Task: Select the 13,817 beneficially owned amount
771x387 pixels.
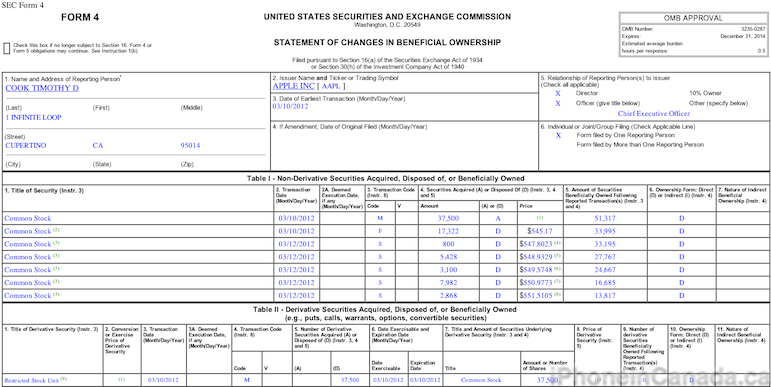Action: pos(605,296)
